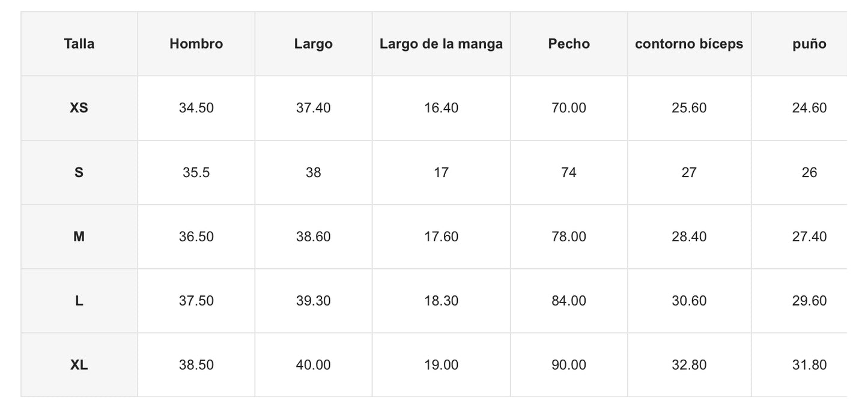Select the L contorno bíceps value 30.60
The height and width of the screenshot is (401, 868).
click(x=689, y=301)
